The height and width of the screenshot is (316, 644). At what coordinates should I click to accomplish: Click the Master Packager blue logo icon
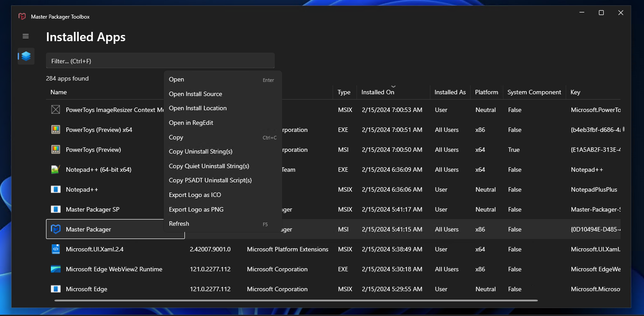pyautogui.click(x=55, y=229)
